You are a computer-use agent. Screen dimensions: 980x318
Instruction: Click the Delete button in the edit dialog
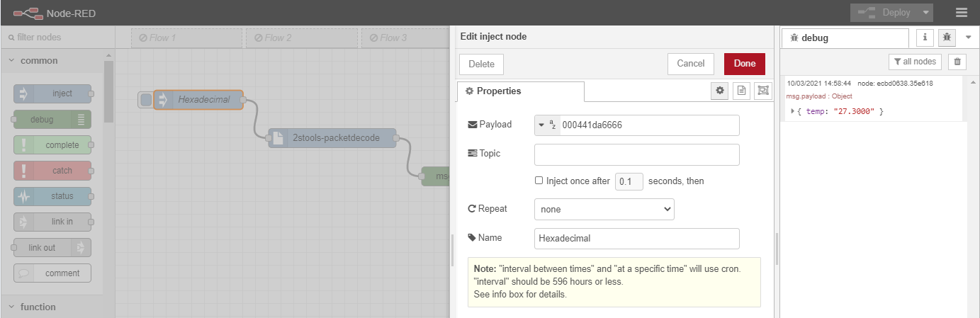[x=481, y=64]
